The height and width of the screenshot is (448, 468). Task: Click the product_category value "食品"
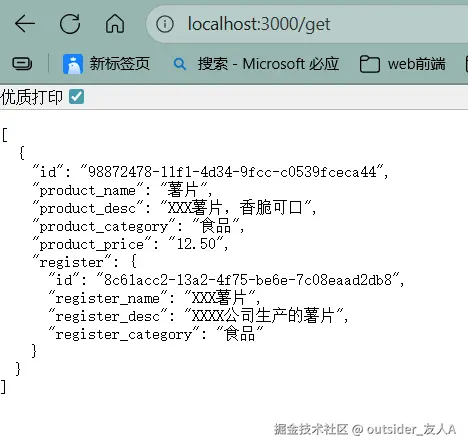(215, 226)
